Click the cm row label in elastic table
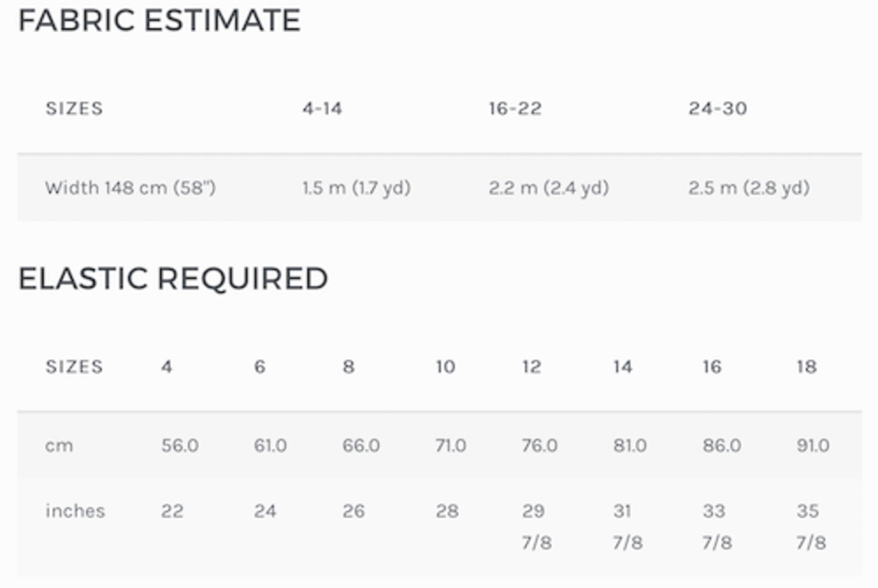The height and width of the screenshot is (588, 878). pos(59,446)
